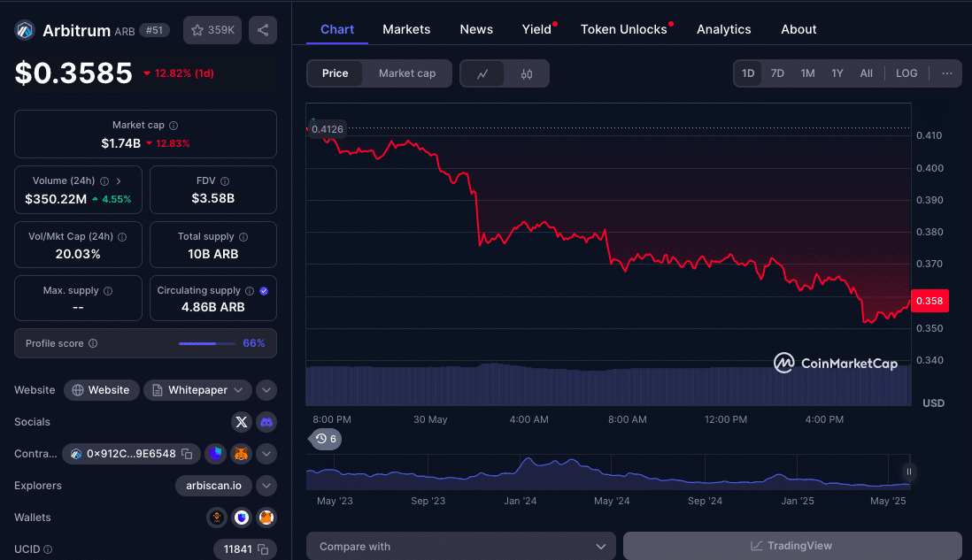Viewport: 972px width, 560px height.
Task: Set chart range to 1M
Action: click(x=807, y=73)
